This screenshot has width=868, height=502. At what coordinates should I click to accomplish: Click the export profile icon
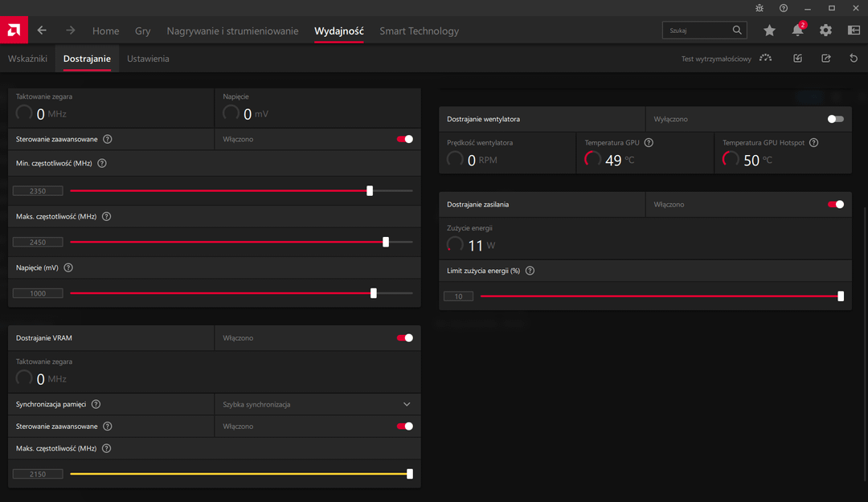(825, 59)
